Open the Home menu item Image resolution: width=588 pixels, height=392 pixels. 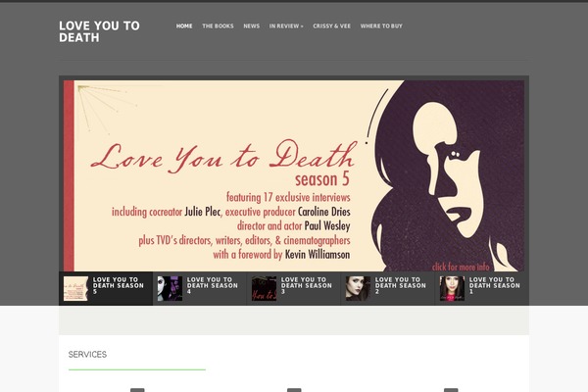pos(184,25)
